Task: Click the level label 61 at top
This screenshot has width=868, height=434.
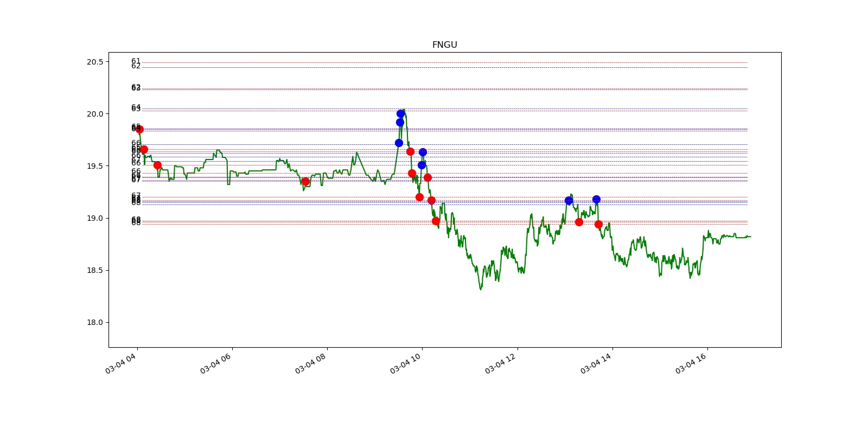Action: click(x=136, y=61)
